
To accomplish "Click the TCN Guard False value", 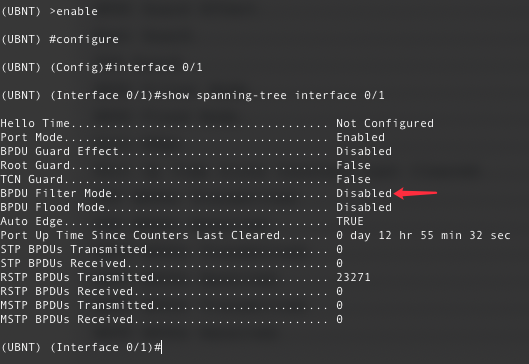I will pyautogui.click(x=353, y=179).
